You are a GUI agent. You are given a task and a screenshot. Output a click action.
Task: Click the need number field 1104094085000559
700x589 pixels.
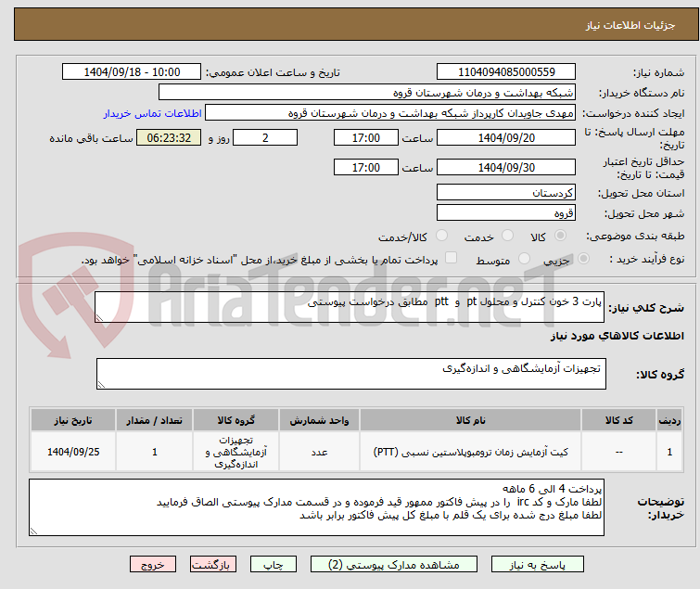click(x=506, y=72)
